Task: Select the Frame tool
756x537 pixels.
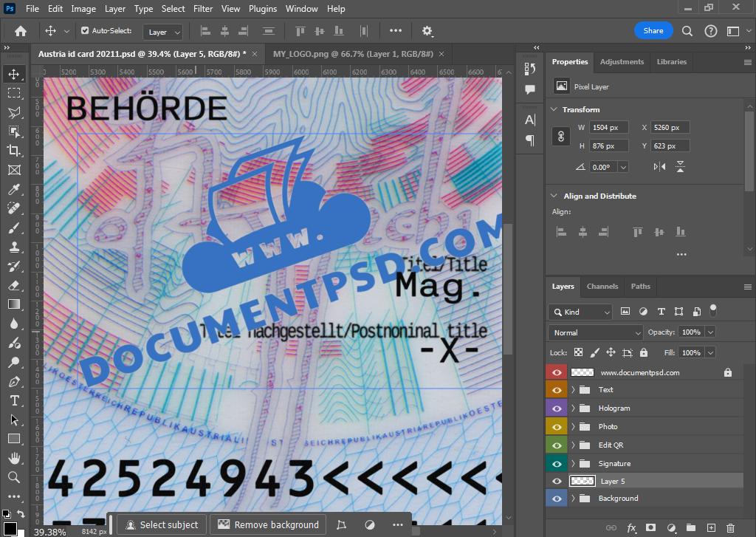Action: [x=14, y=170]
